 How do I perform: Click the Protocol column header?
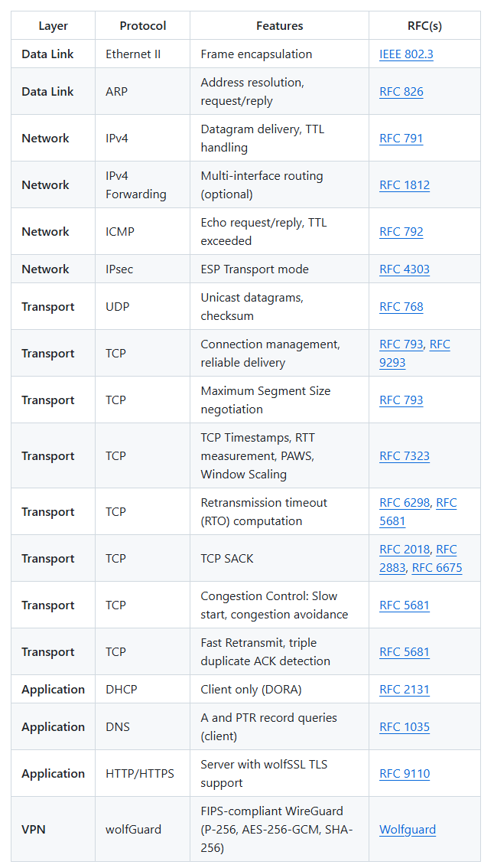click(142, 26)
